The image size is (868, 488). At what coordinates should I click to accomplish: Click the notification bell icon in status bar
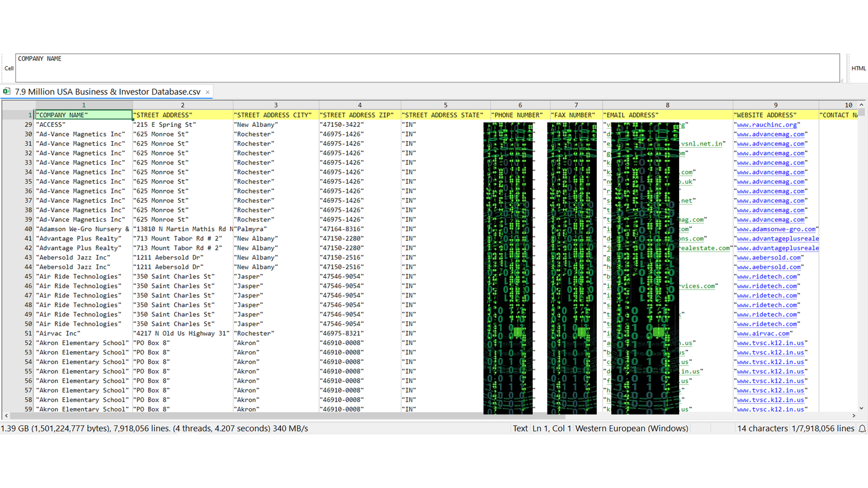click(861, 428)
